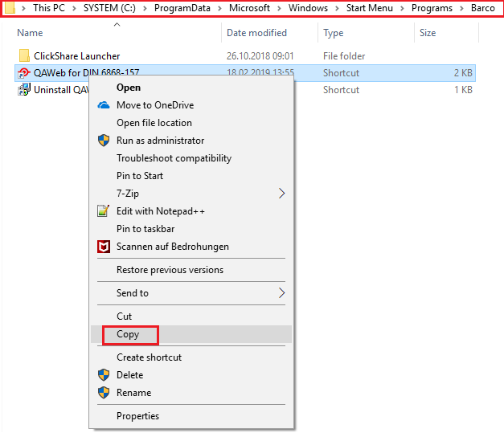Expand the chevron before This PC
504x441 pixels.
23,8
